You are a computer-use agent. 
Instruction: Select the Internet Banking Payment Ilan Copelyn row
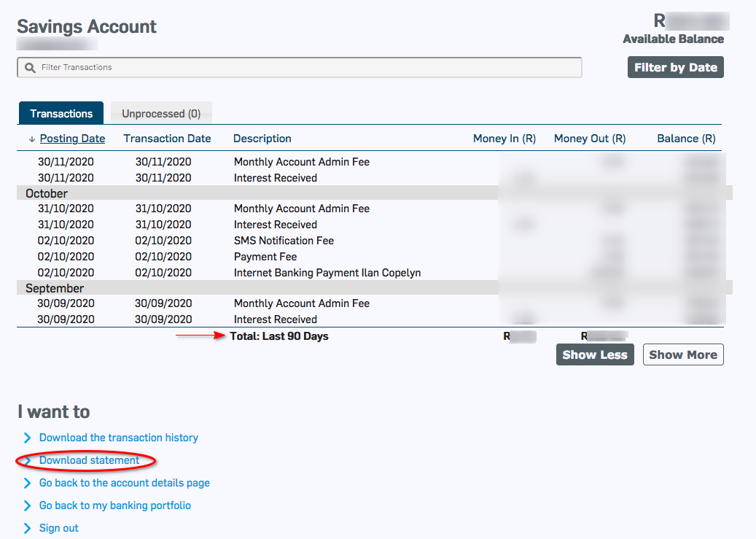coord(327,273)
